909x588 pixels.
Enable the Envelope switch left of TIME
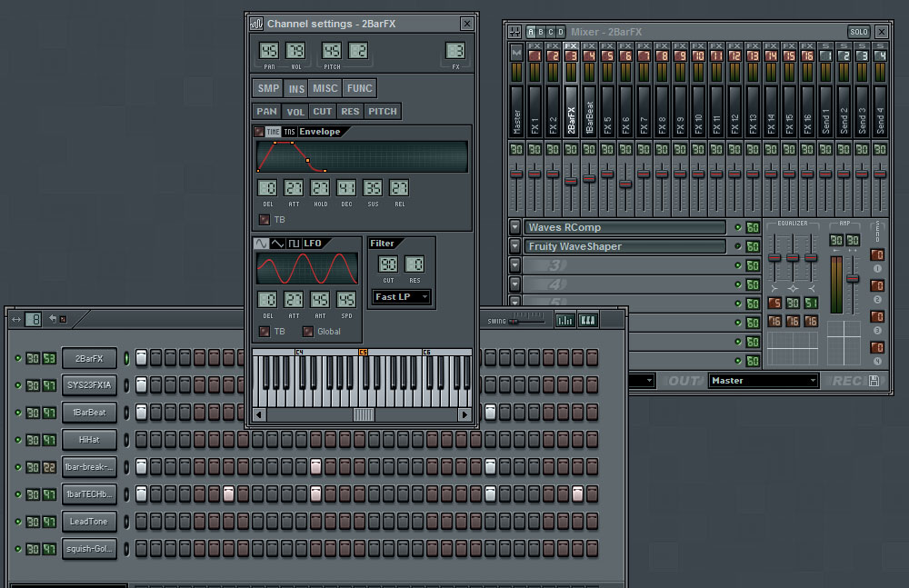pyautogui.click(x=259, y=132)
